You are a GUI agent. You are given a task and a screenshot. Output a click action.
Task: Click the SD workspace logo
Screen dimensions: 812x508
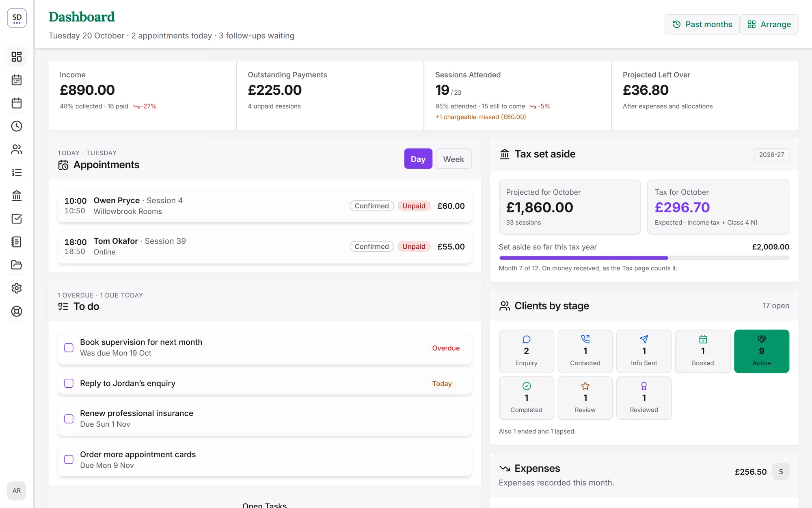click(17, 18)
